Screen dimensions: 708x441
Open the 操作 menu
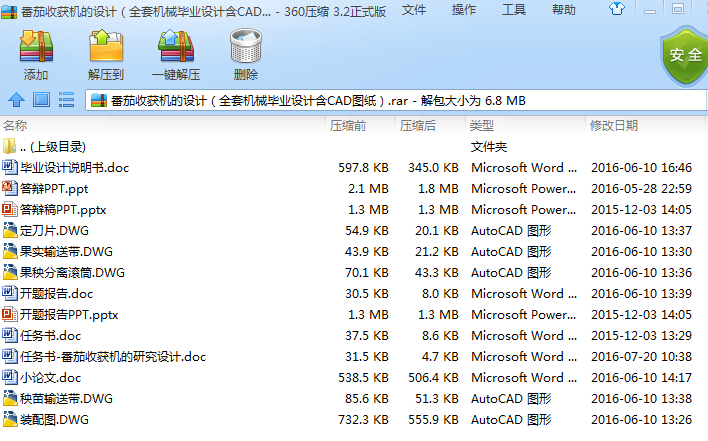click(x=464, y=9)
